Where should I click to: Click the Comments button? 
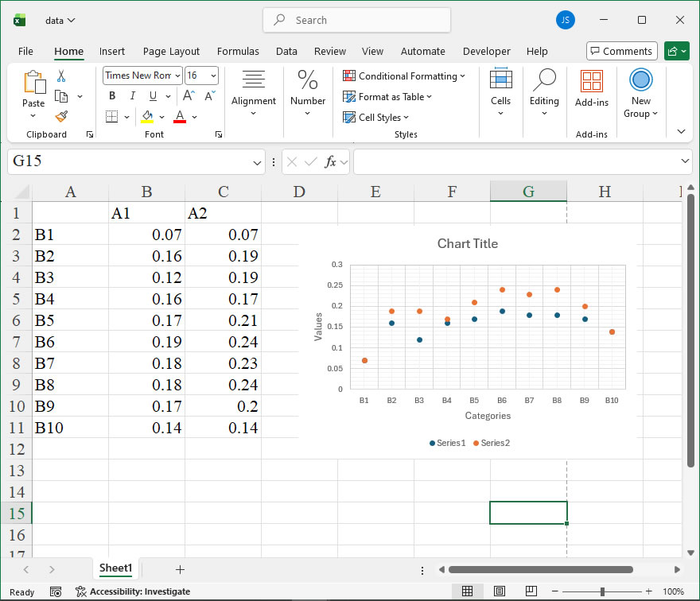(621, 51)
